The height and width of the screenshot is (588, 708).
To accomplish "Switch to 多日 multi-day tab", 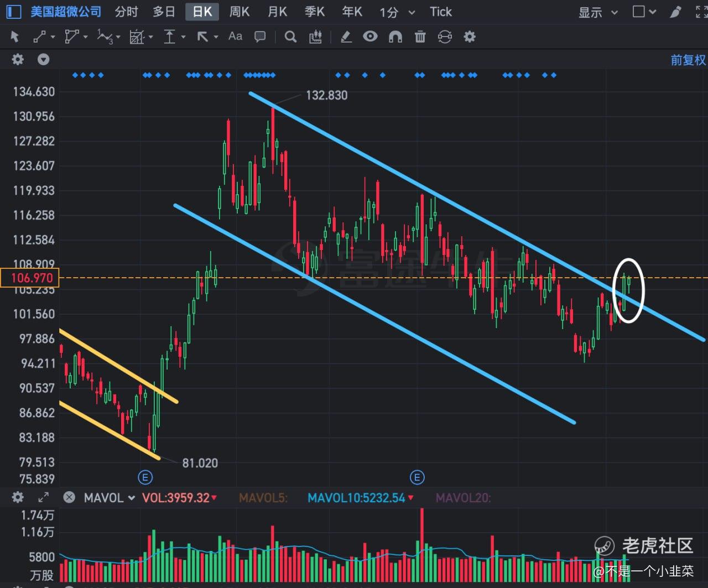I will pos(164,12).
